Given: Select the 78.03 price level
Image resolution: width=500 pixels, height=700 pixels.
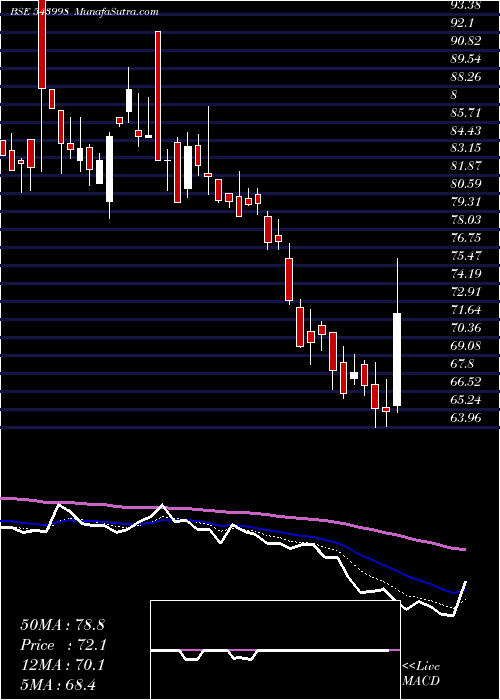Looking at the screenshot, I should point(467,220).
